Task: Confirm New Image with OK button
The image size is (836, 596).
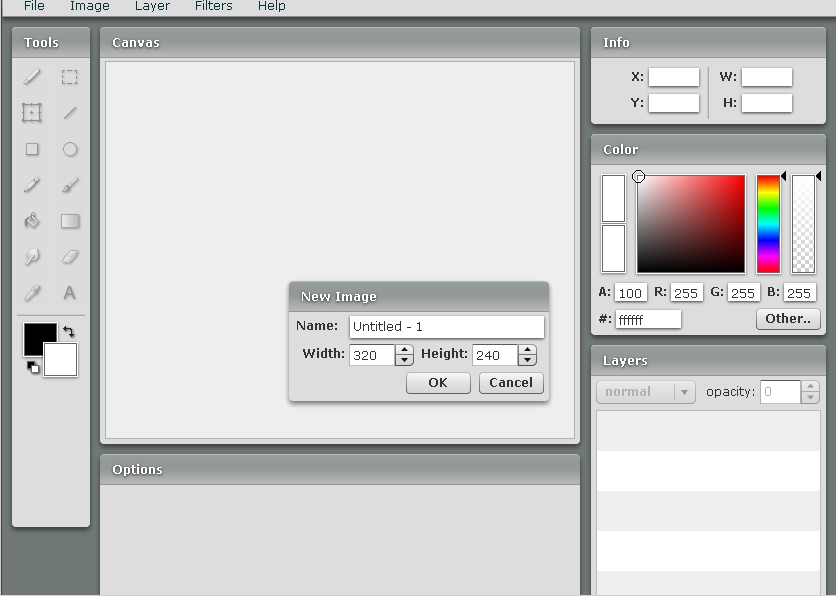Action: pyautogui.click(x=438, y=383)
